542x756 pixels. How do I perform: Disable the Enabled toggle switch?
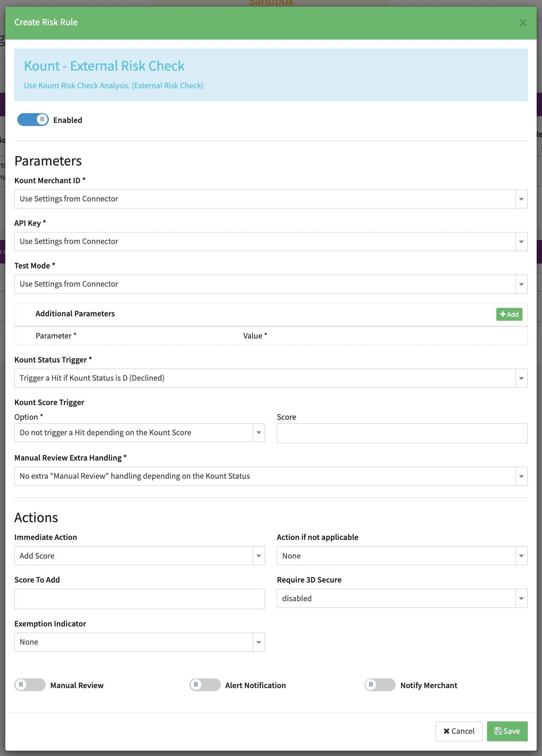click(x=33, y=119)
